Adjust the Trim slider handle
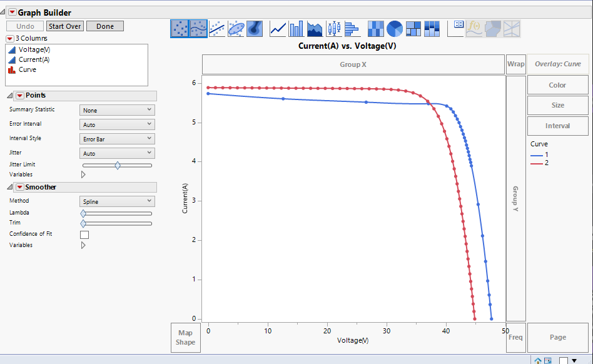593x364 pixels. 83,224
